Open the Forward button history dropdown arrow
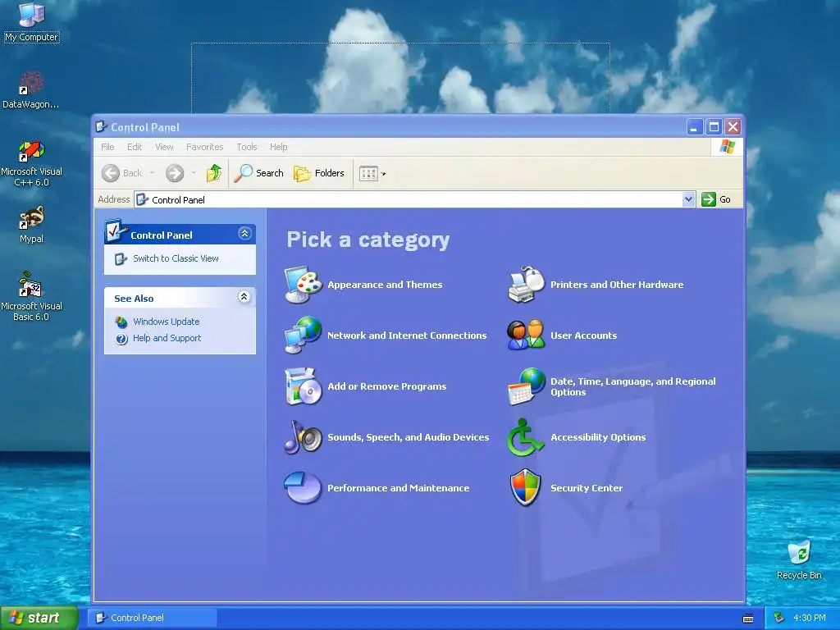Image resolution: width=840 pixels, height=630 pixels. click(x=194, y=173)
